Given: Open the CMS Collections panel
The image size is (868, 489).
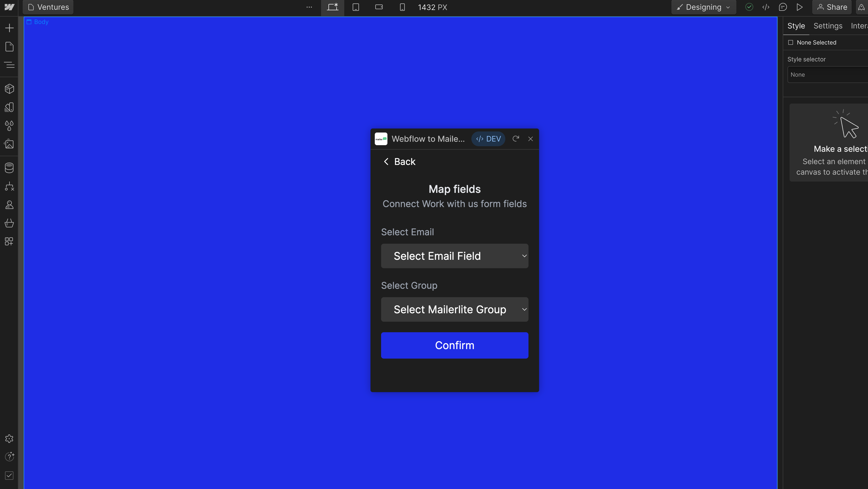Looking at the screenshot, I should tap(9, 167).
